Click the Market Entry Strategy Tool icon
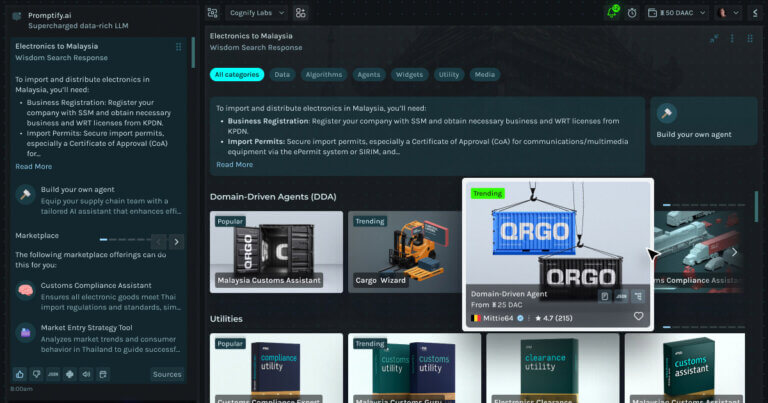 click(x=25, y=332)
